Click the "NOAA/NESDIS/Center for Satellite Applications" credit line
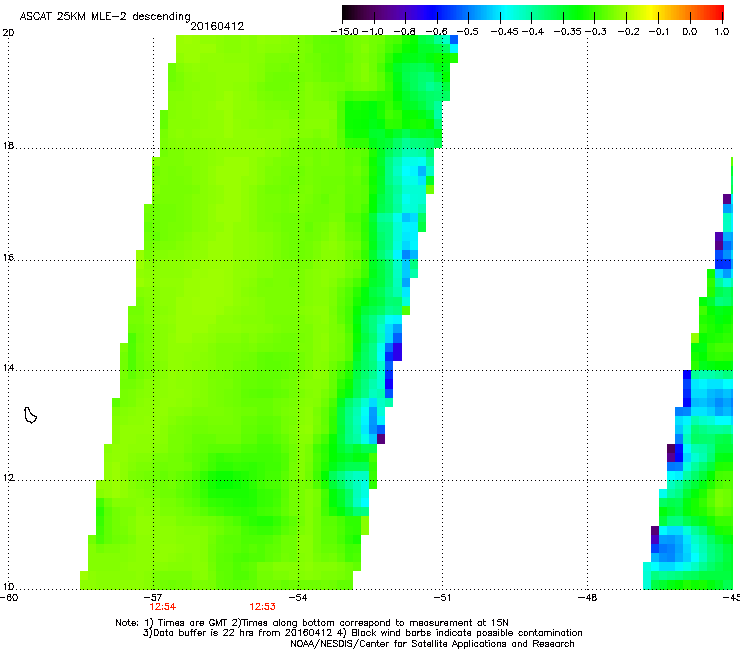 click(x=432, y=644)
